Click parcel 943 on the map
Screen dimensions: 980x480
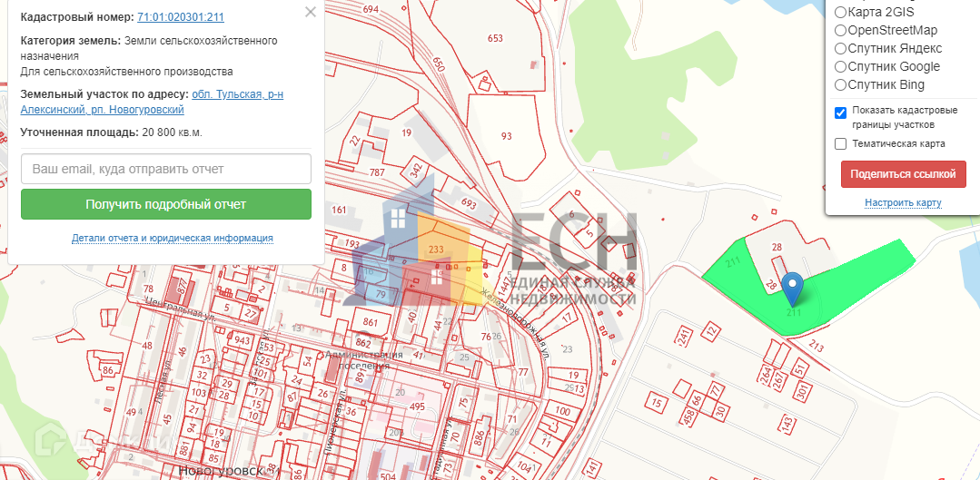242,341
